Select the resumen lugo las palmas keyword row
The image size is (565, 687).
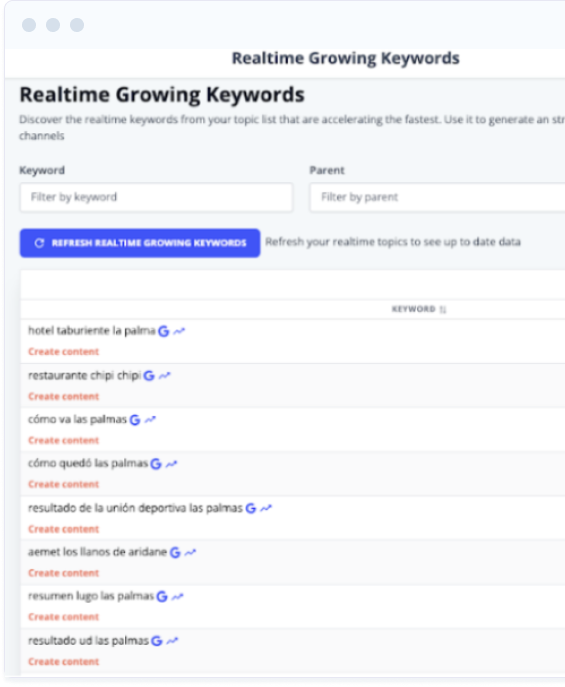tap(293, 606)
